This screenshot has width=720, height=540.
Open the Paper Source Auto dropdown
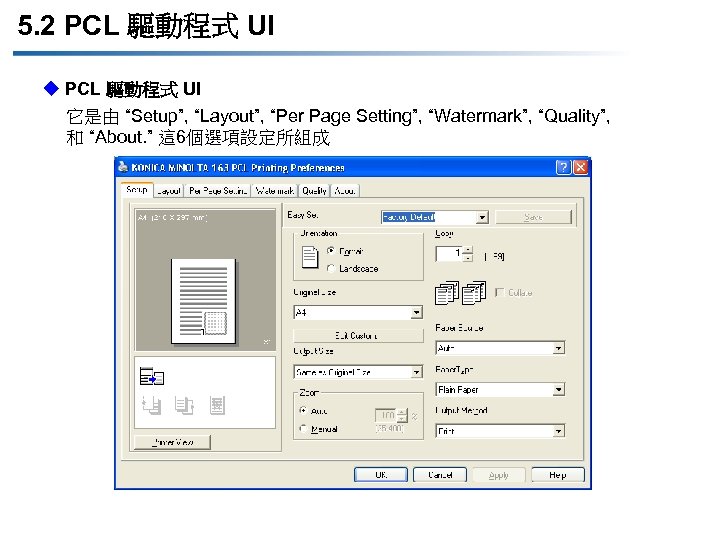pos(500,348)
